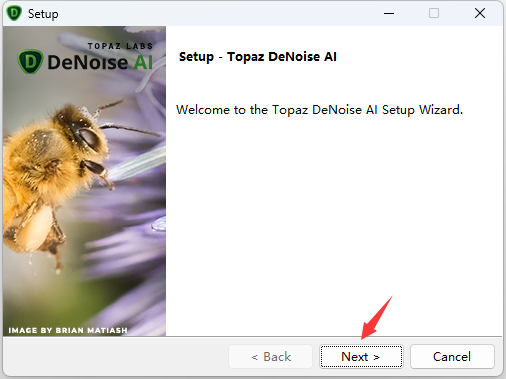Close the Setup wizard with the X

tap(480, 13)
